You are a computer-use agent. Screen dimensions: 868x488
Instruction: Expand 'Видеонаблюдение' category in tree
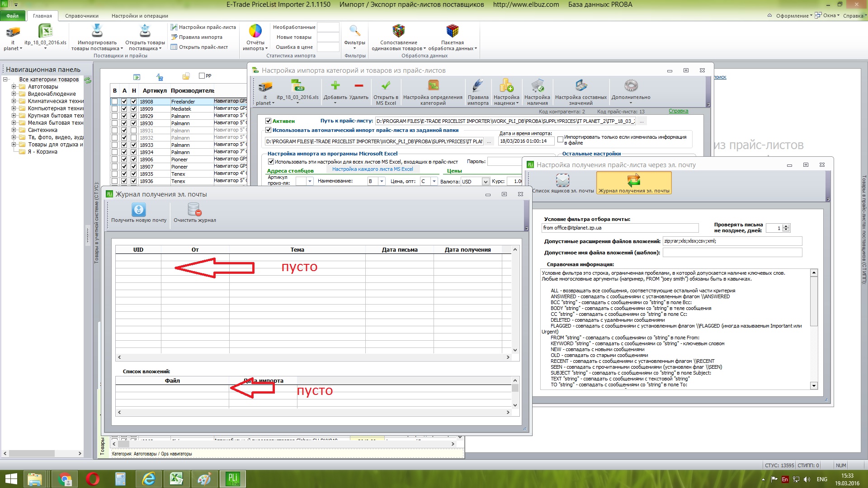tap(14, 94)
